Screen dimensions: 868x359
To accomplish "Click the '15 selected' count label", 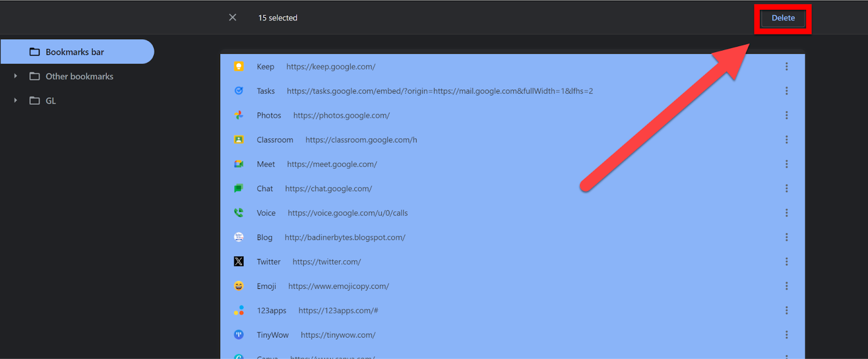I will coord(278,18).
